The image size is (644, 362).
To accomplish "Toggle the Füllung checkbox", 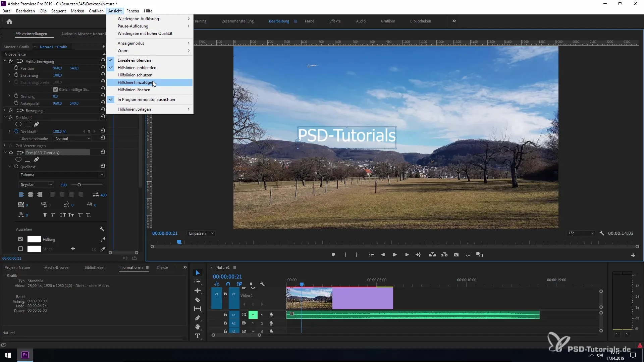I will (x=20, y=239).
